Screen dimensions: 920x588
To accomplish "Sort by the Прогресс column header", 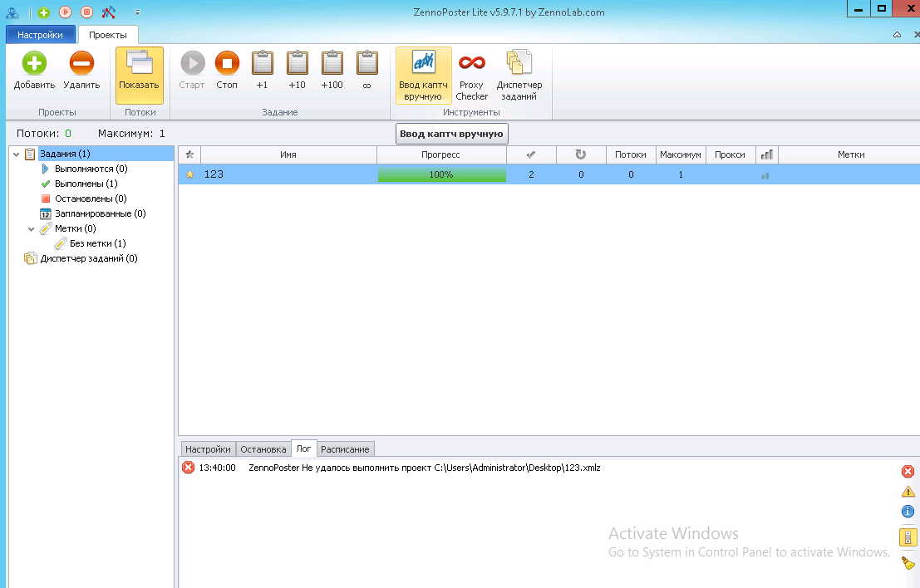I will (x=440, y=154).
